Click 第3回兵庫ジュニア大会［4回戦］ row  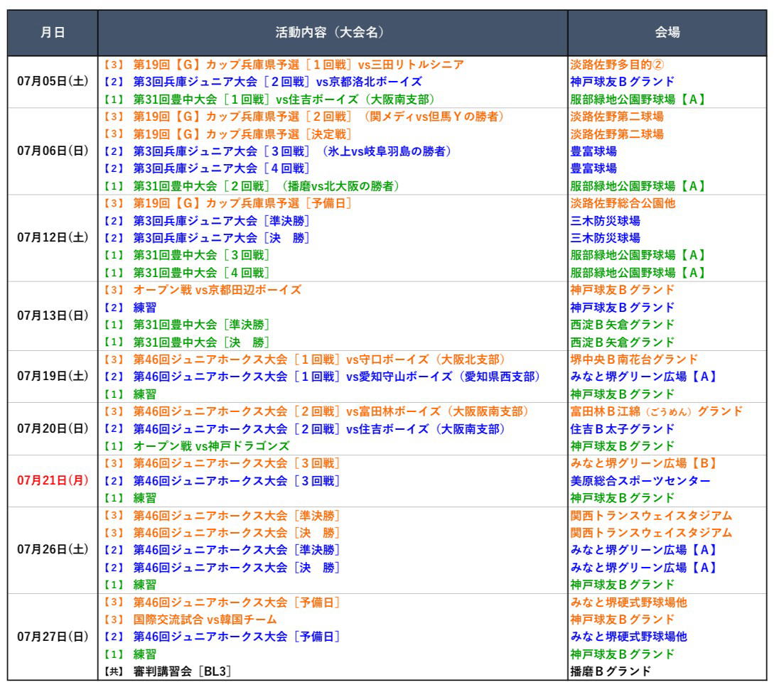pyautogui.click(x=207, y=168)
